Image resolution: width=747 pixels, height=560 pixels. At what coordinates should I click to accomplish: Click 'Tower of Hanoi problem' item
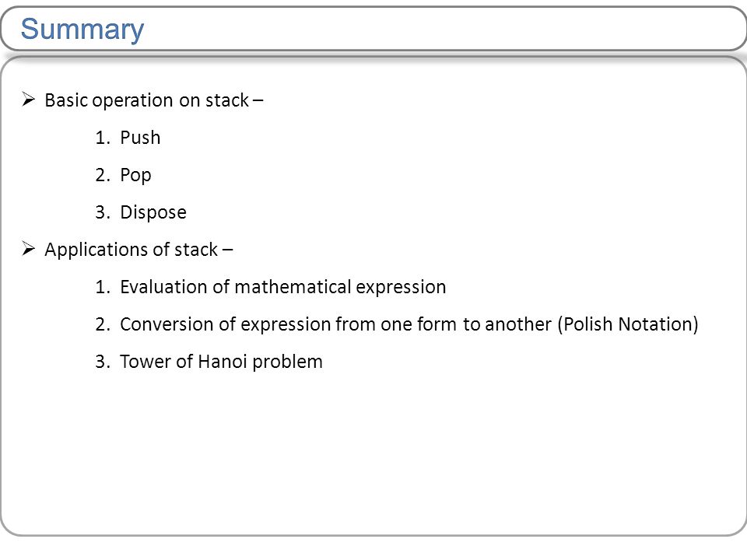[x=221, y=362]
